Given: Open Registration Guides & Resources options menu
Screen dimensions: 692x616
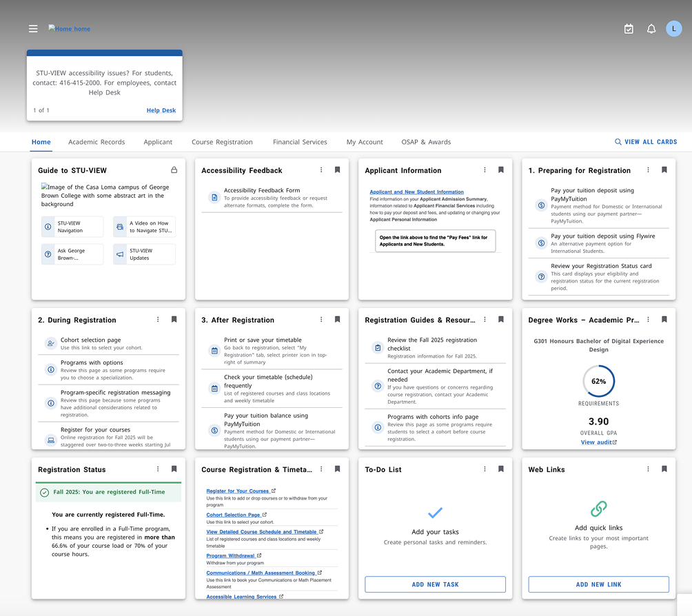Looking at the screenshot, I should tap(485, 320).
